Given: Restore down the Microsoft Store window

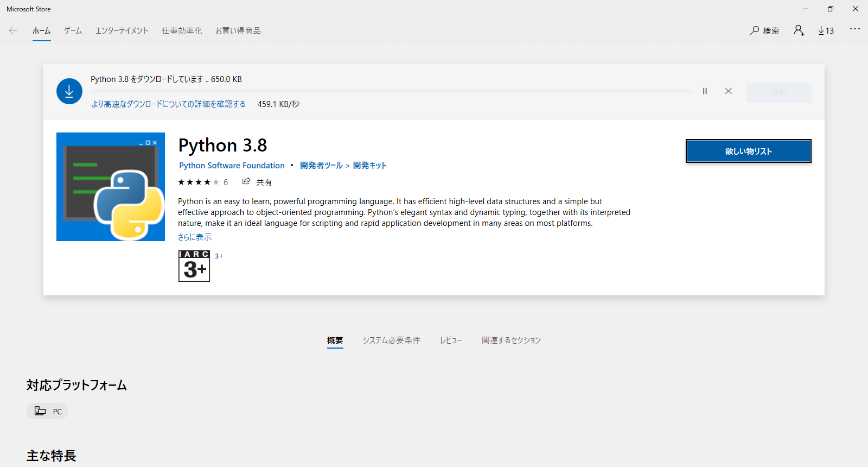Looking at the screenshot, I should [x=831, y=9].
